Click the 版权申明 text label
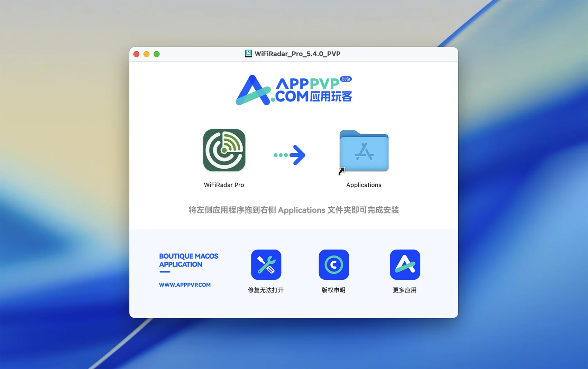This screenshot has height=369, width=588. [x=333, y=290]
